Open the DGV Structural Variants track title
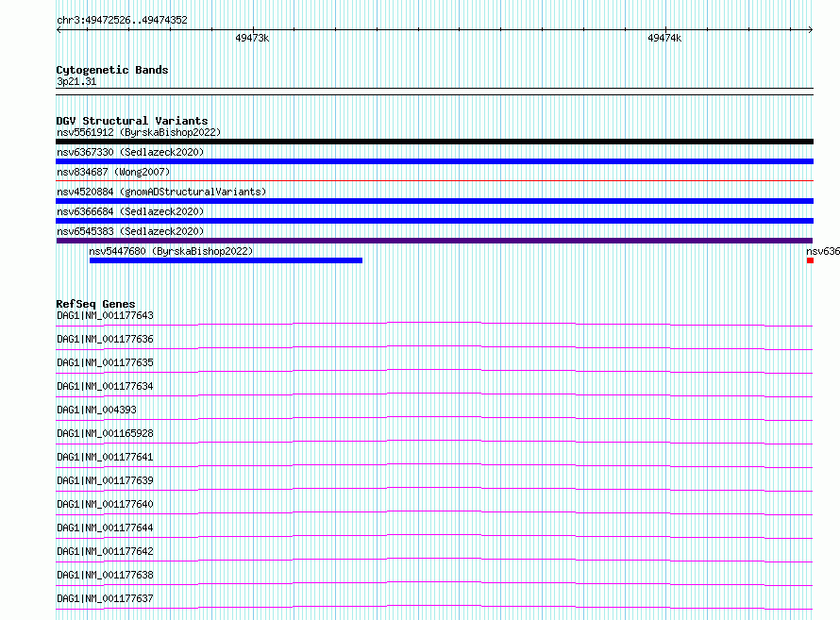 132,121
